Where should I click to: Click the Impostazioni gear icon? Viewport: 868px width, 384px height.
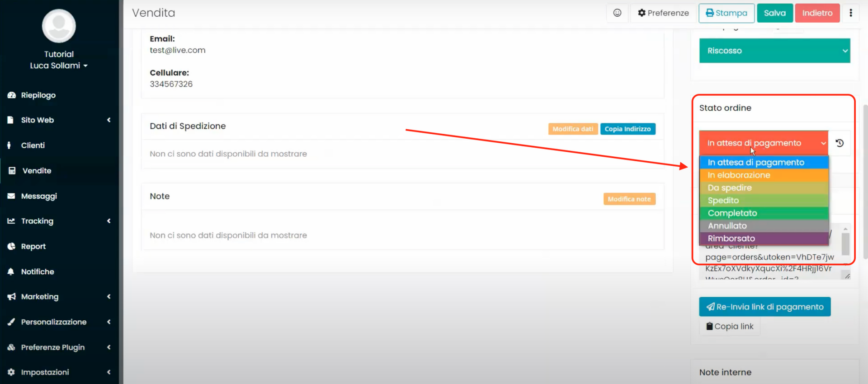click(11, 372)
